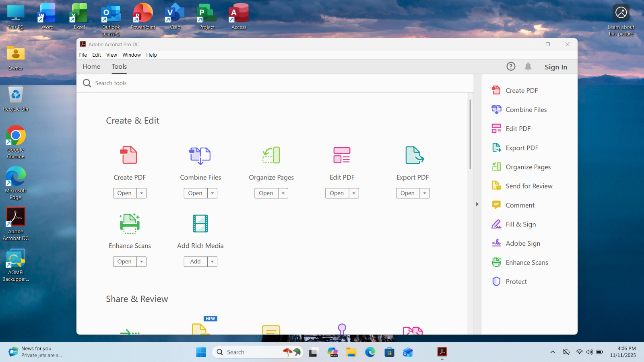644x362 pixels.
Task: Click the Create PDF tool icon in Create & Edit
Action: 129,155
